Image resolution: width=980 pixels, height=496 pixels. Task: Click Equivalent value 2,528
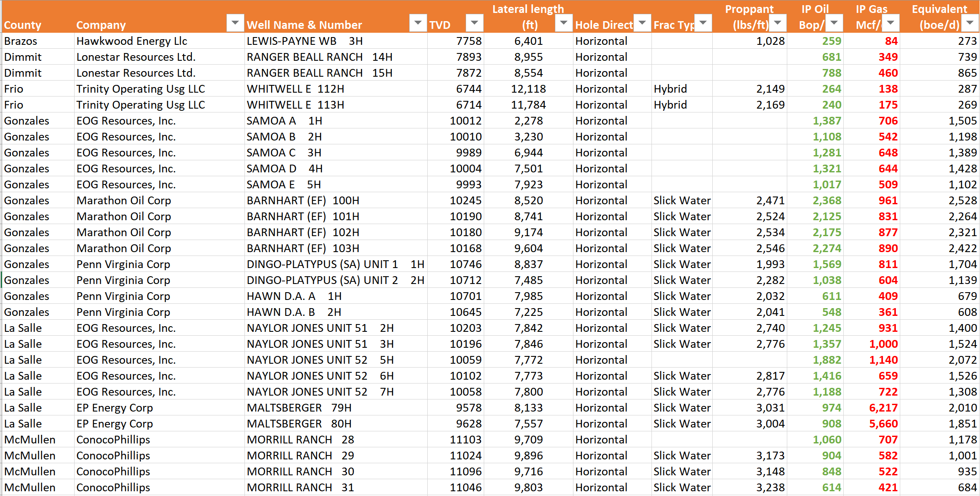(x=939, y=200)
